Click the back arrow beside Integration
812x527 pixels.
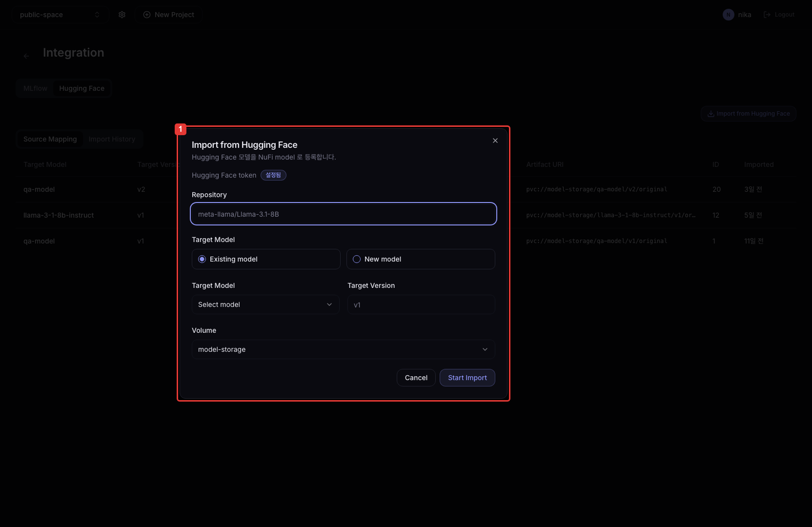tap(26, 56)
